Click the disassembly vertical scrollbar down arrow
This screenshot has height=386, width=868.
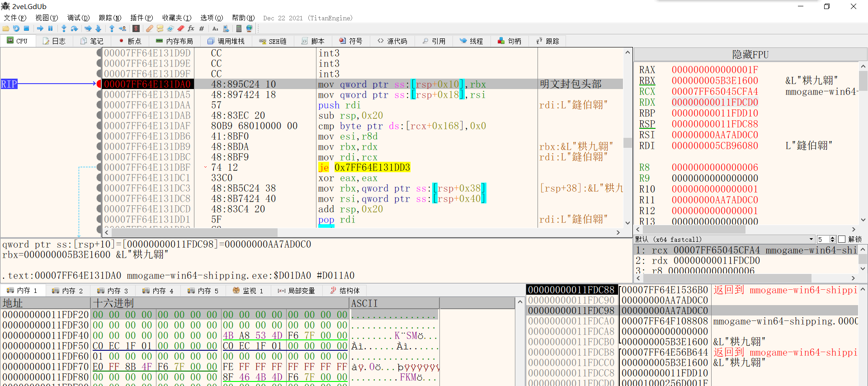pos(627,223)
